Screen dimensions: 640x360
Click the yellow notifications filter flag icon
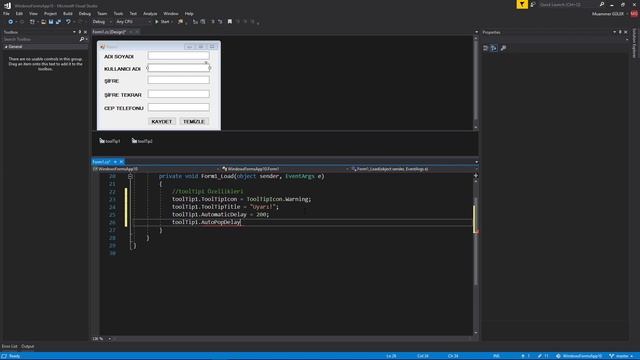522,4
